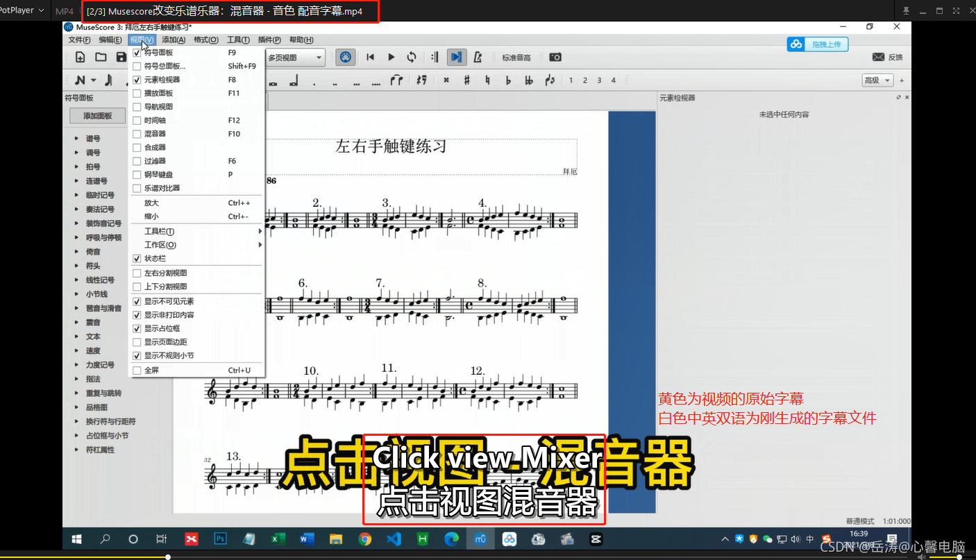
Task: Click the Baidu cloud upload button
Action: click(x=818, y=44)
